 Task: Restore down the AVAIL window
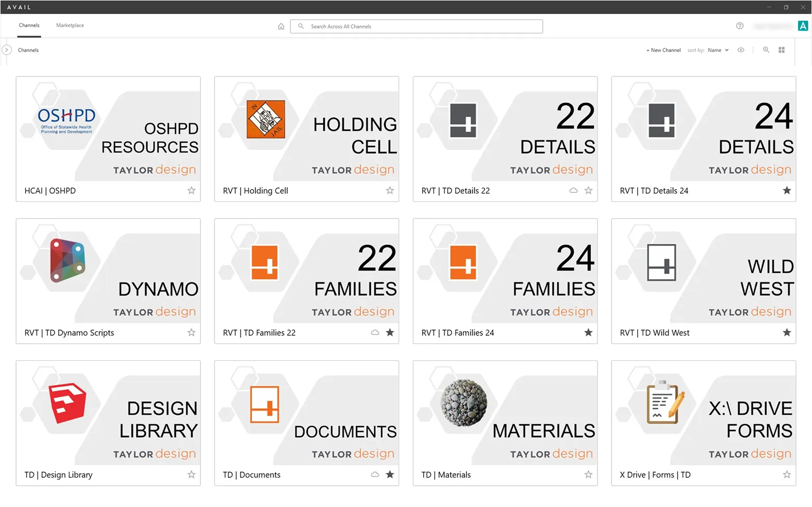(x=786, y=7)
